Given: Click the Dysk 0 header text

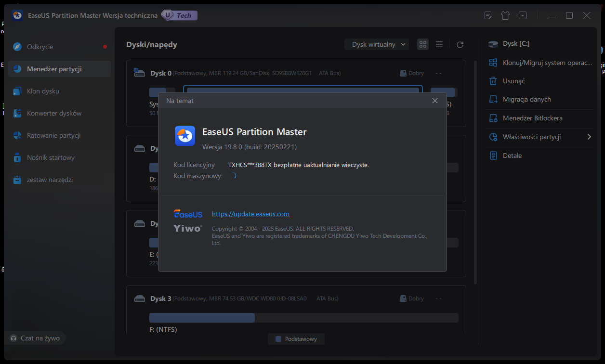Looking at the screenshot, I should pos(161,73).
